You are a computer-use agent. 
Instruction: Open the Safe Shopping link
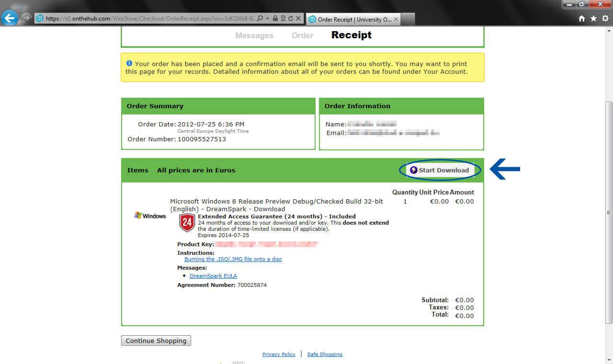coord(325,354)
